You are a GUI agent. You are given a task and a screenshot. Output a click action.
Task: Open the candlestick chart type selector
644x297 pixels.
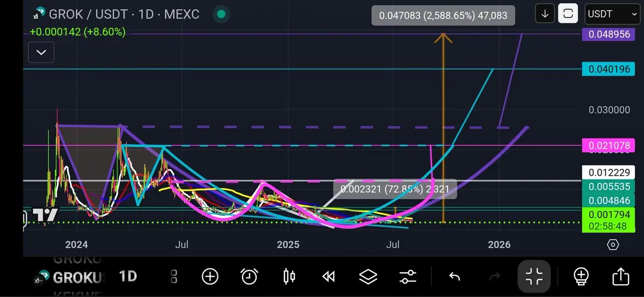click(x=289, y=277)
